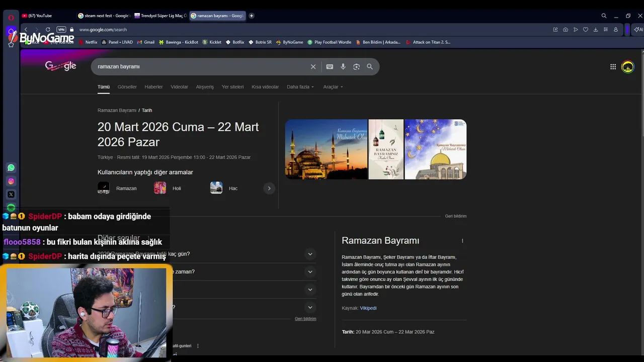Image resolution: width=644 pixels, height=362 pixels.
Task: Expand the Daha fazla dropdown
Action: pyautogui.click(x=300, y=87)
